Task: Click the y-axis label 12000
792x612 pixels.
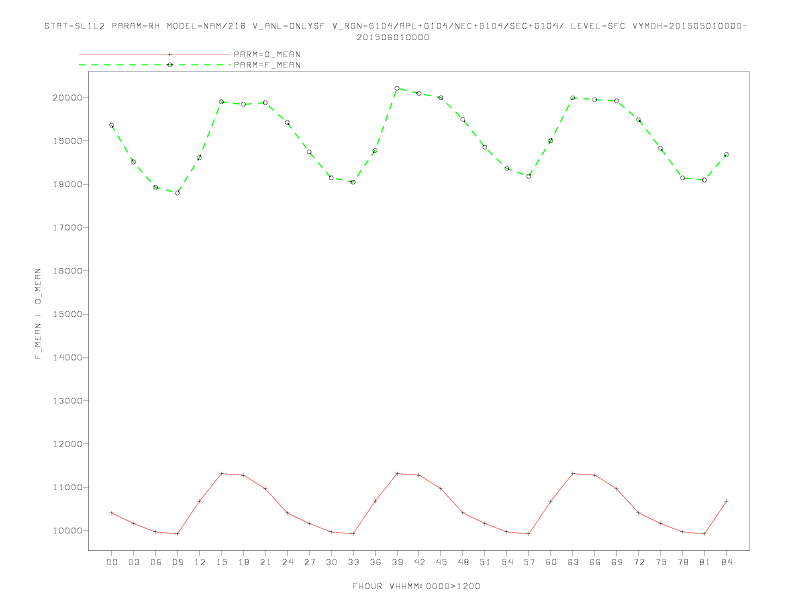Action: pos(67,444)
